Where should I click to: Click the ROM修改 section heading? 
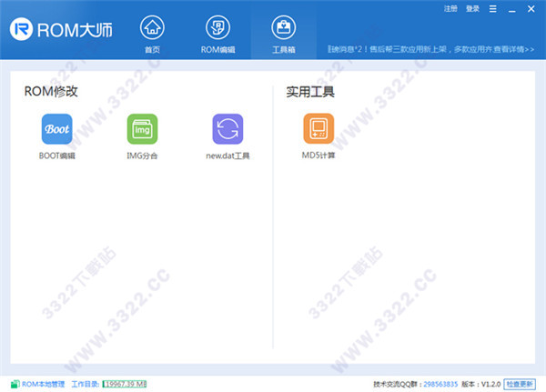(51, 91)
